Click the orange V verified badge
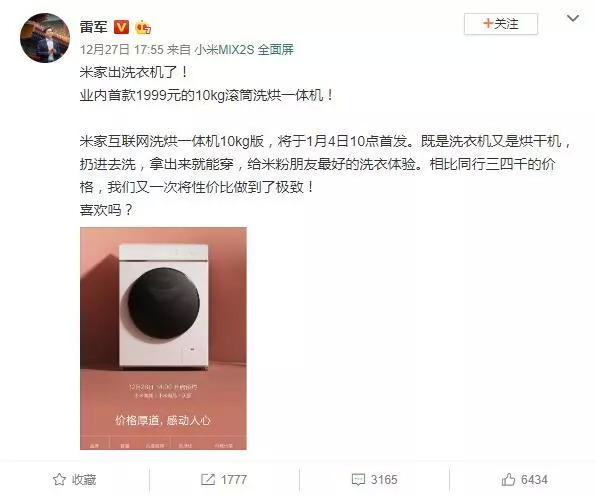 tap(122, 27)
